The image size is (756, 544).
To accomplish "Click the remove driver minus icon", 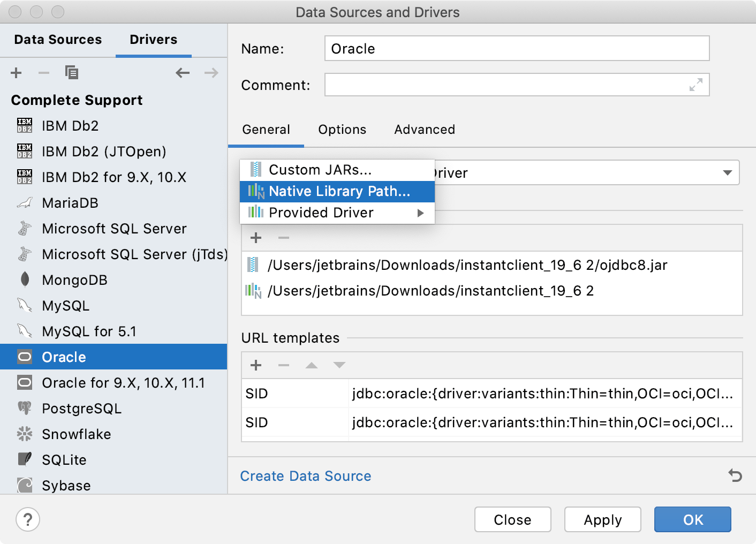I will (44, 72).
